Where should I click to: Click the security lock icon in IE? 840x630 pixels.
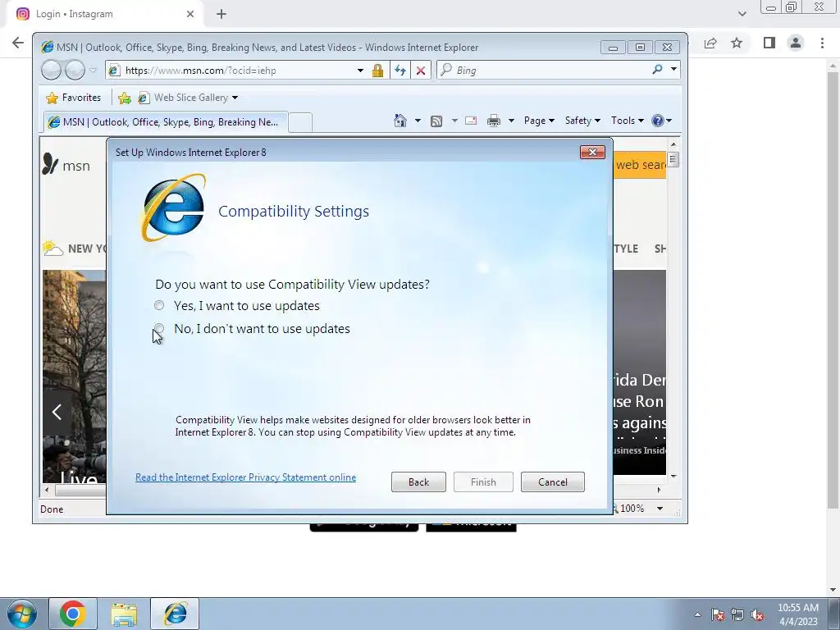click(377, 71)
